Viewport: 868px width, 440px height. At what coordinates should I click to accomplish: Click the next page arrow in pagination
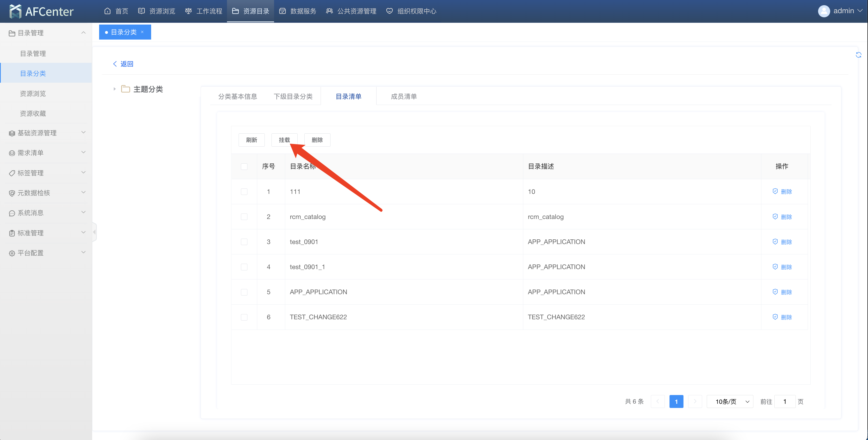click(695, 401)
